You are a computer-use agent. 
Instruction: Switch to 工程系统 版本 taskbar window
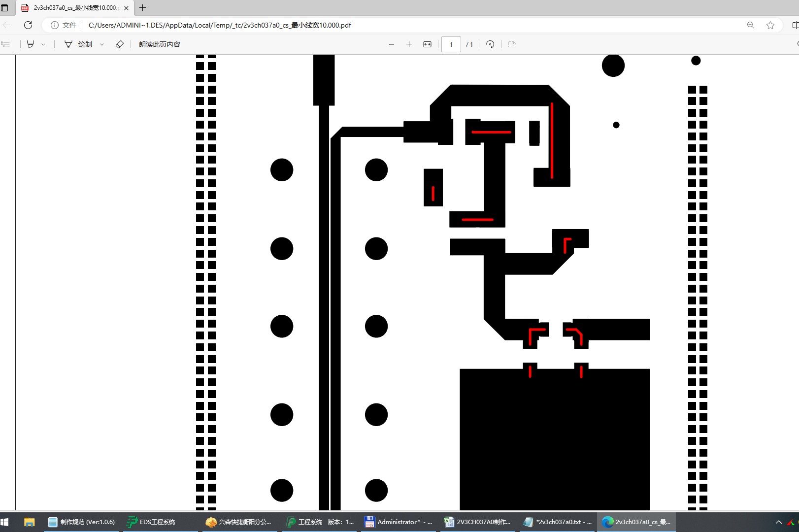pyautogui.click(x=320, y=522)
